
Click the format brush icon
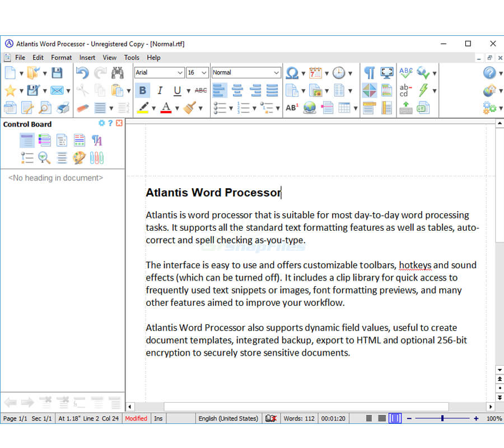[190, 108]
